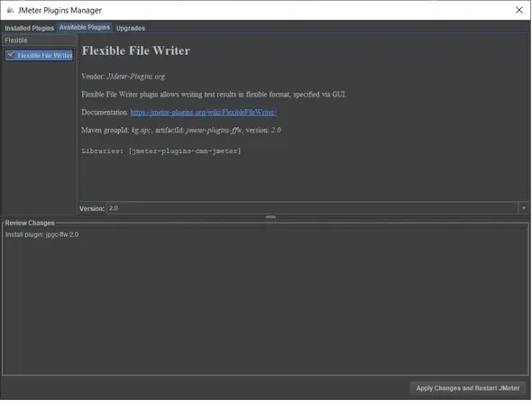This screenshot has width=532, height=409.
Task: Click the Flexible File Writer heading
Action: point(136,50)
